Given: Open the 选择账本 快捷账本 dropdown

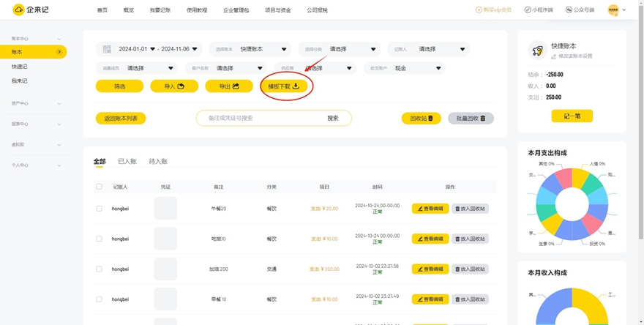Looking at the screenshot, I should coord(251,49).
